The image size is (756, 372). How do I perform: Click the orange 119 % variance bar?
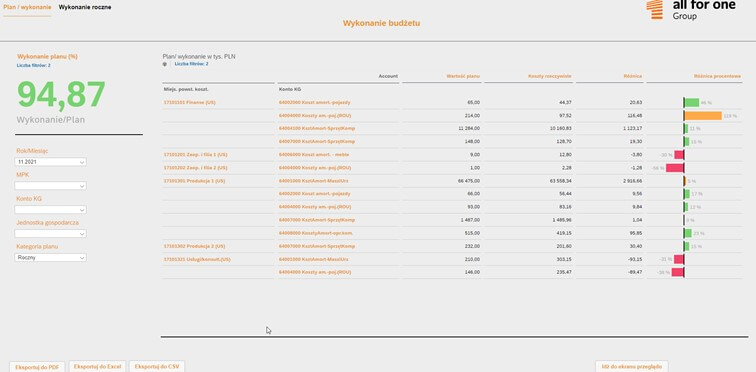pyautogui.click(x=703, y=116)
